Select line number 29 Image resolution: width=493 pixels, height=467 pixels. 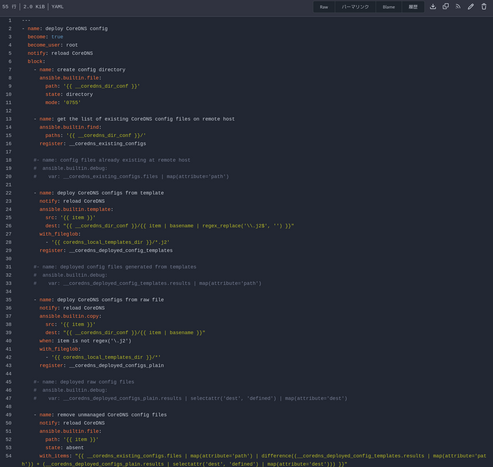coord(8,251)
